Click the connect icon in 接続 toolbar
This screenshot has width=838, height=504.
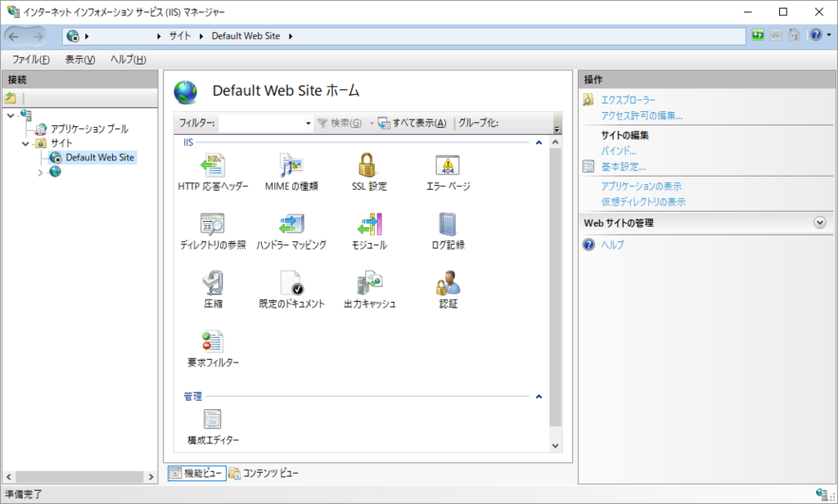(x=10, y=98)
